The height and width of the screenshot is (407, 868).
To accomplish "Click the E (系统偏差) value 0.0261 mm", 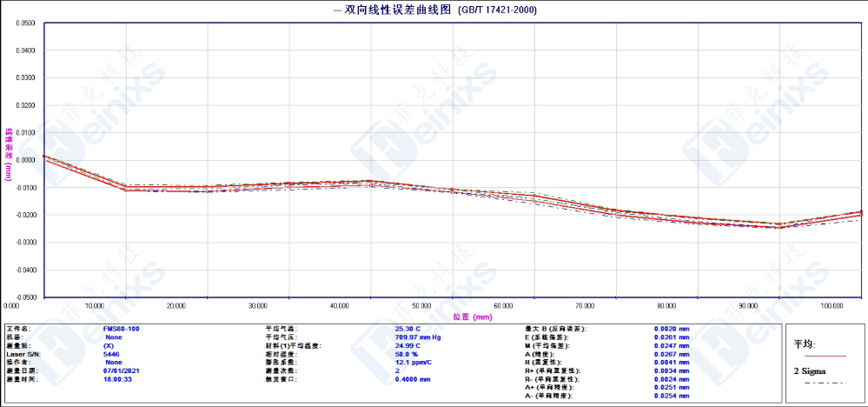I will point(671,337).
